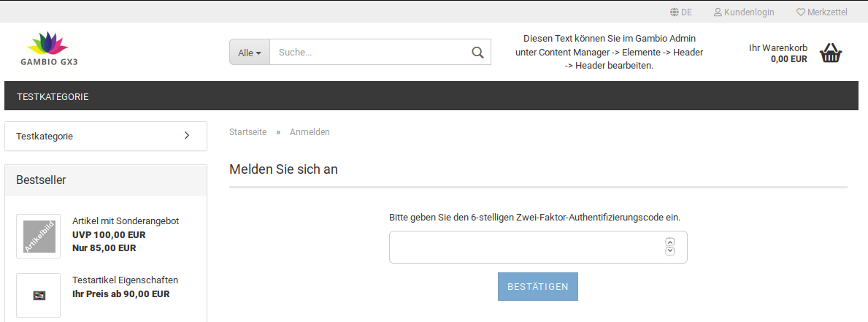Click the search magnifier icon

tap(477, 53)
